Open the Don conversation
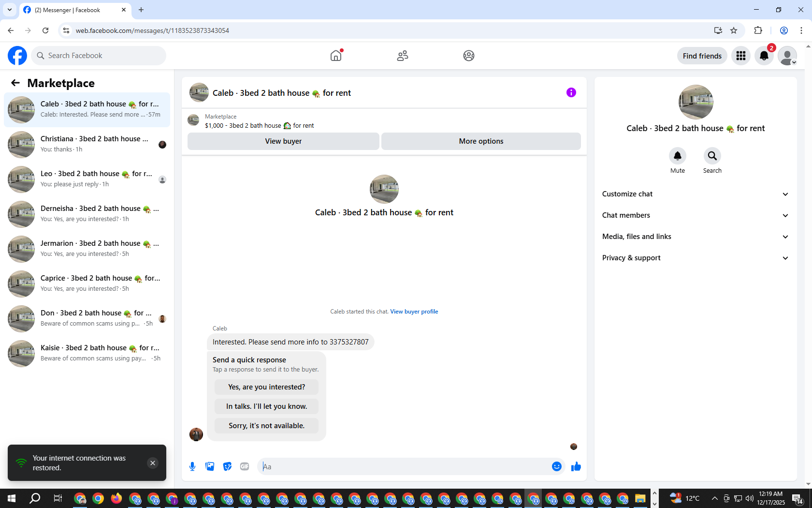Viewport: 812px width, 508px height. point(87,319)
